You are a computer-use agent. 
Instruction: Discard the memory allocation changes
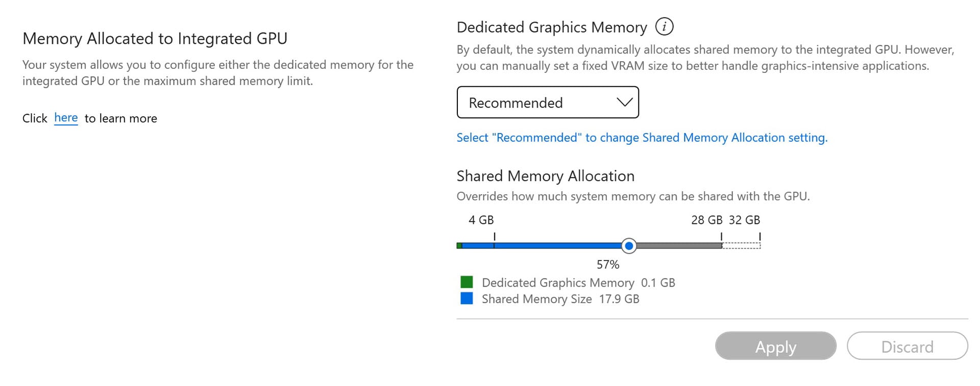click(x=907, y=346)
